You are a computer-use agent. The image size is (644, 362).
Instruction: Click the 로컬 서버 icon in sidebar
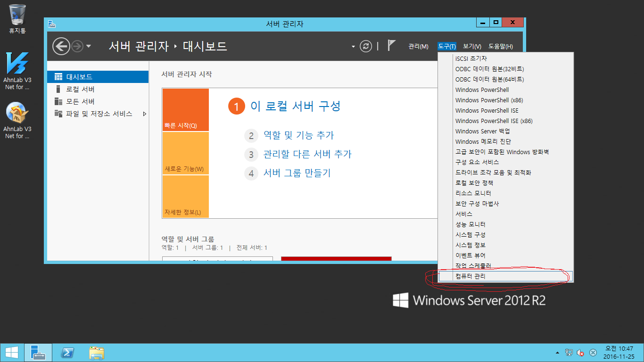point(58,89)
